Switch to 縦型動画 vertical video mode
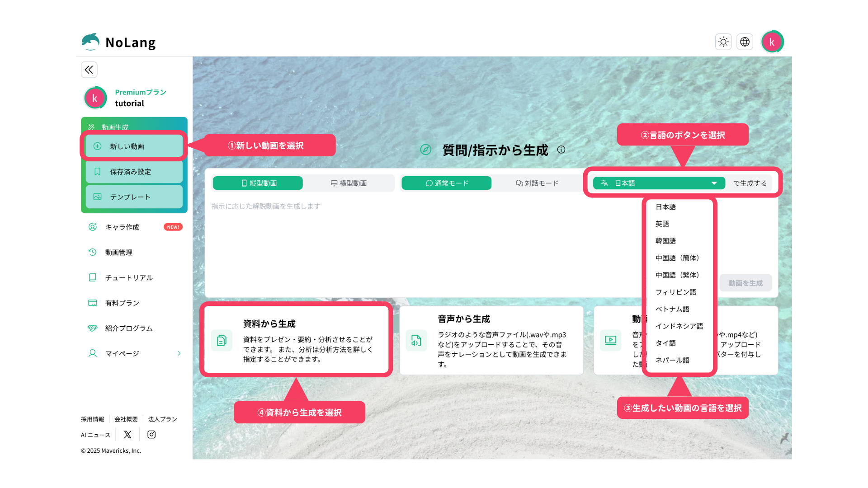 pos(258,183)
